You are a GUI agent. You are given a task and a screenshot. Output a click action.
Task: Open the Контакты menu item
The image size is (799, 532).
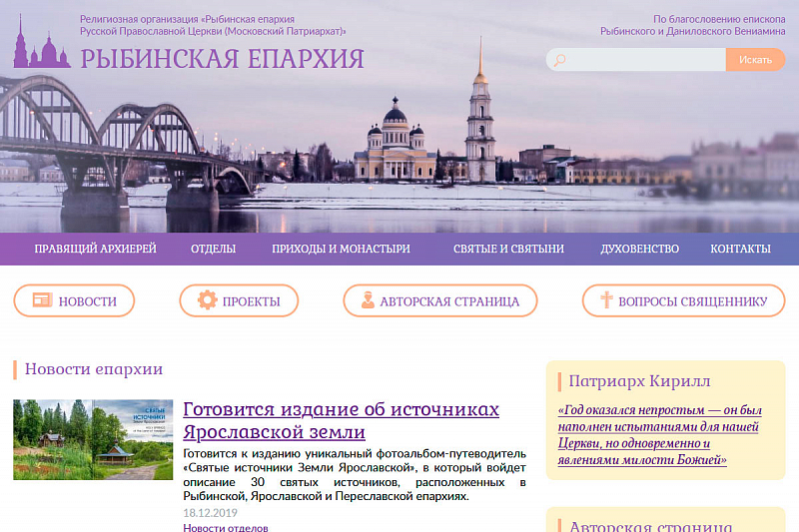[x=740, y=249]
